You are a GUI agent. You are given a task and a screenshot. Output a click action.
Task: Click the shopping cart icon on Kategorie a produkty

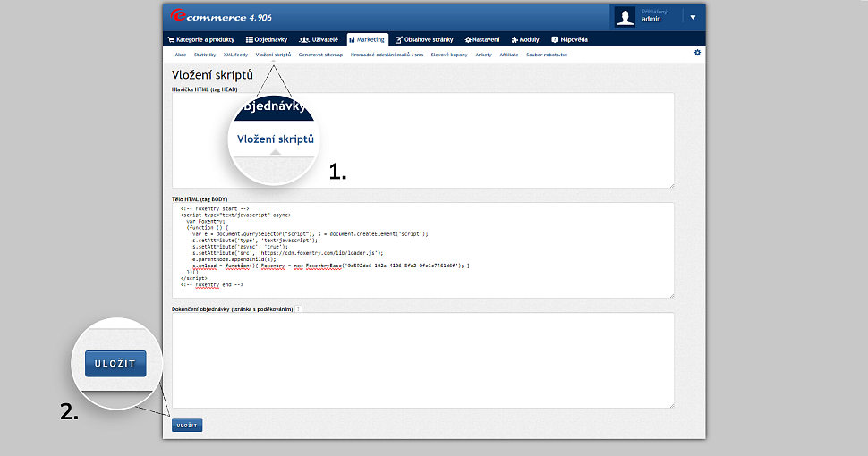[x=171, y=40]
